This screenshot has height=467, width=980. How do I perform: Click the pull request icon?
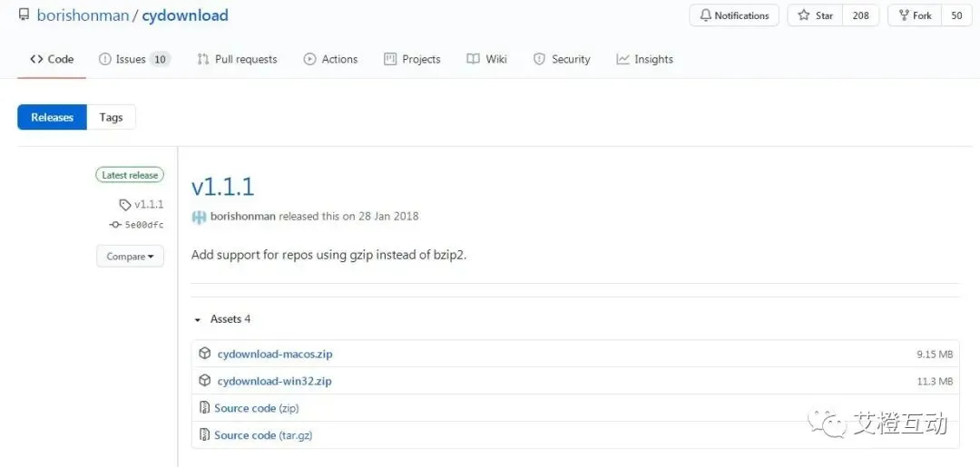(202, 59)
